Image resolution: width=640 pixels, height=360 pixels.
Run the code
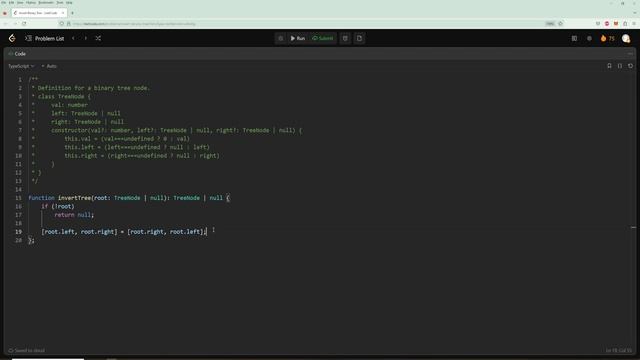tap(298, 38)
